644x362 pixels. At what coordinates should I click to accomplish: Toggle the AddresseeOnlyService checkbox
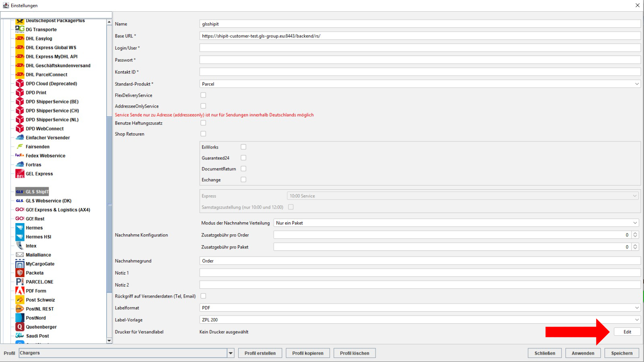203,106
